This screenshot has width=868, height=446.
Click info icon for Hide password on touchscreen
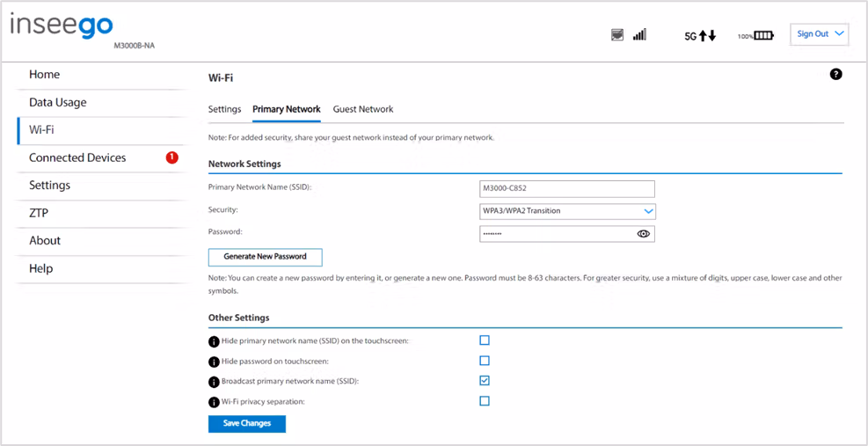pos(214,362)
